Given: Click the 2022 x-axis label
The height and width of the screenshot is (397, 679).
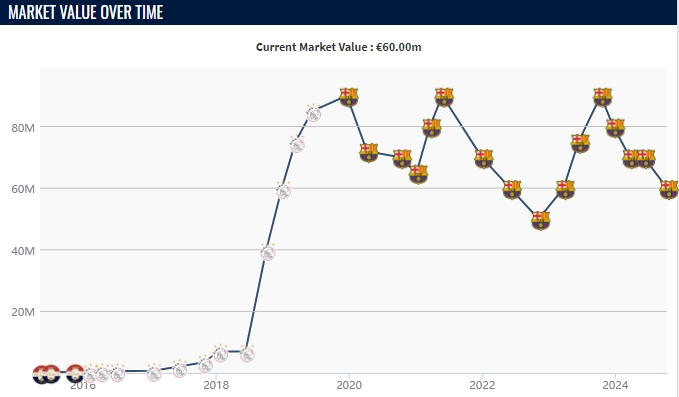Looking at the screenshot, I should click(482, 384).
